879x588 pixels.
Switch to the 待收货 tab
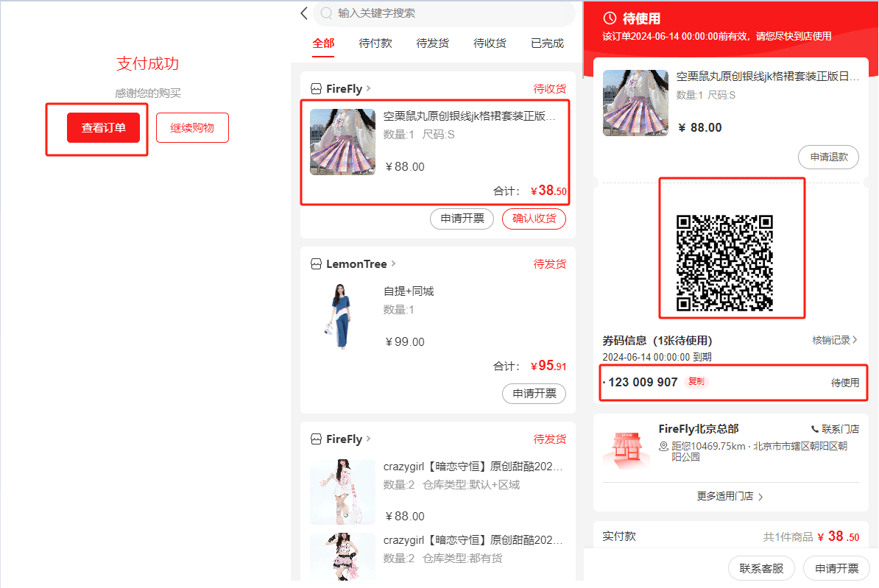[490, 43]
